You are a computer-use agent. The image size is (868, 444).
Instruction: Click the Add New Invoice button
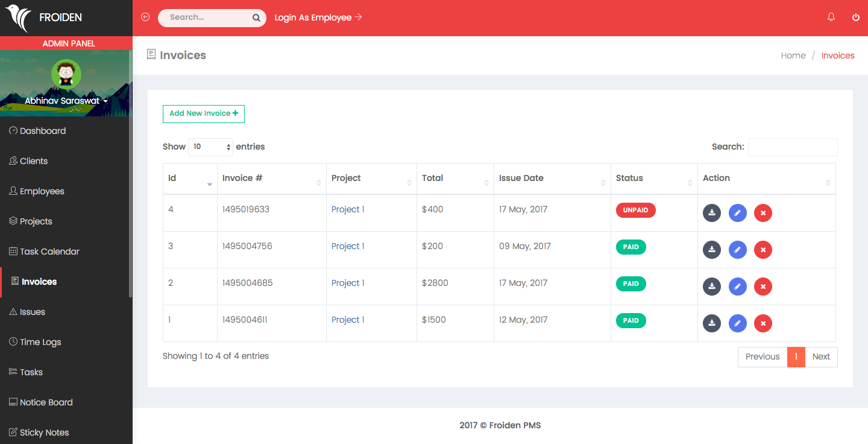click(x=203, y=113)
